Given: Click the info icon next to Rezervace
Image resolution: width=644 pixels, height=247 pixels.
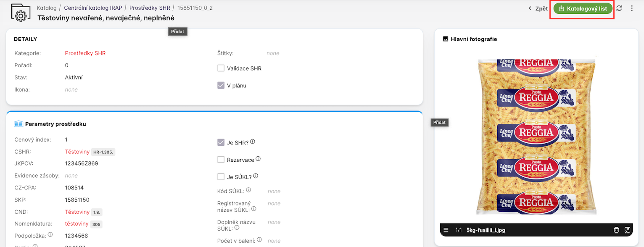Looking at the screenshot, I should 258,159.
